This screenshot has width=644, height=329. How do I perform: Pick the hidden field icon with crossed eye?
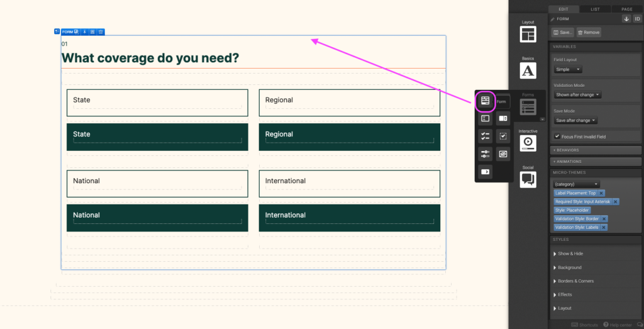[x=502, y=153]
